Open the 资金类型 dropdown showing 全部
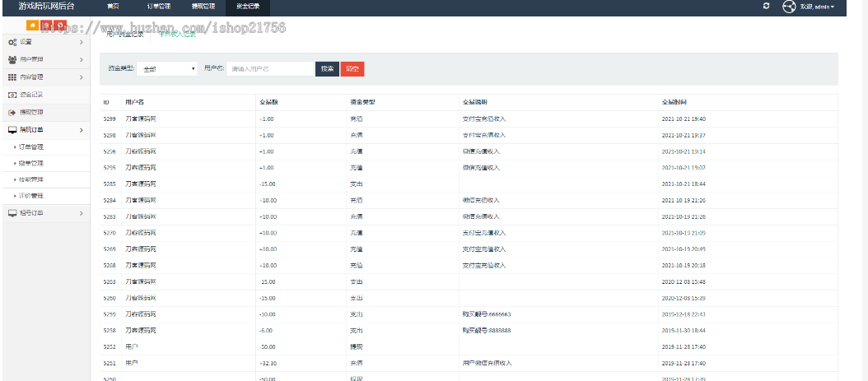Viewport: 868px width, 381px height. pos(167,68)
